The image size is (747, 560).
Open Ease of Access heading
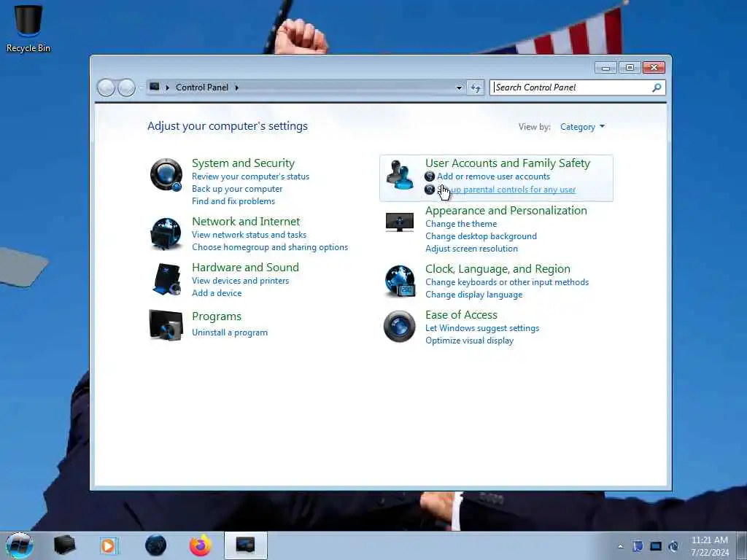pyautogui.click(x=461, y=315)
